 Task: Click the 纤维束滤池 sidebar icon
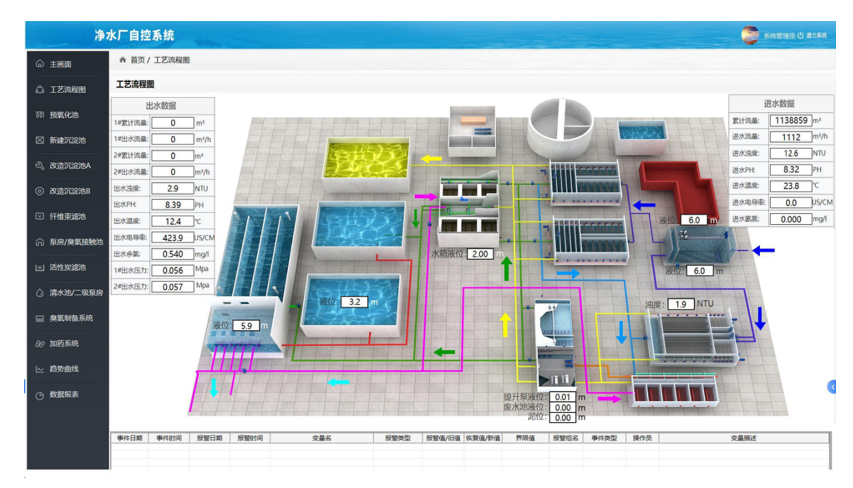point(40,217)
